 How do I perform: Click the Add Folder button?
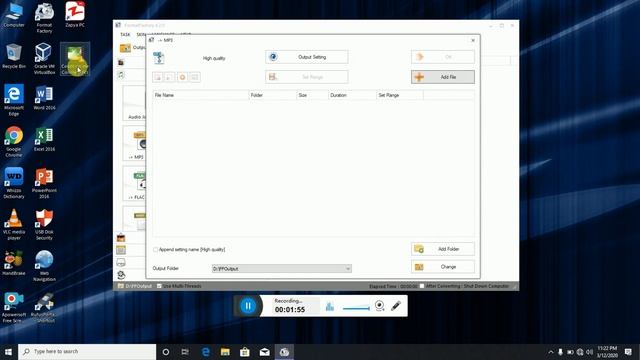443,249
